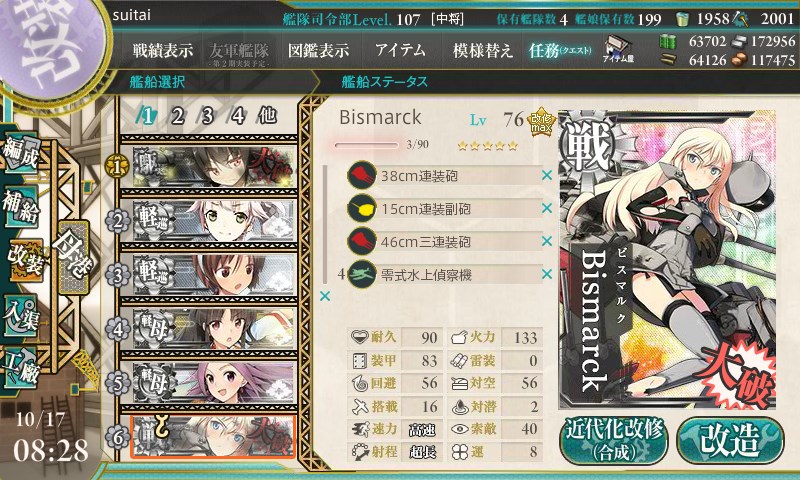Switch to the 他 other ships tab
Image resolution: width=800 pixels, height=480 pixels.
coord(267,116)
